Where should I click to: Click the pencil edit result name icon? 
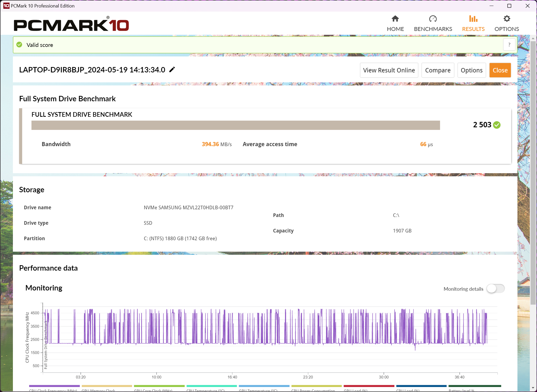[x=172, y=70]
